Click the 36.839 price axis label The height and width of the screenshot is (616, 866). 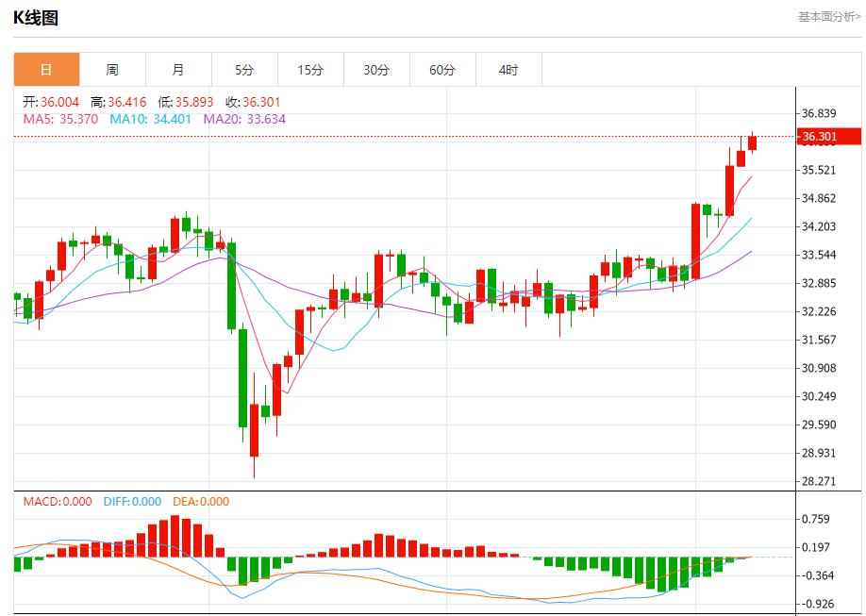point(819,113)
